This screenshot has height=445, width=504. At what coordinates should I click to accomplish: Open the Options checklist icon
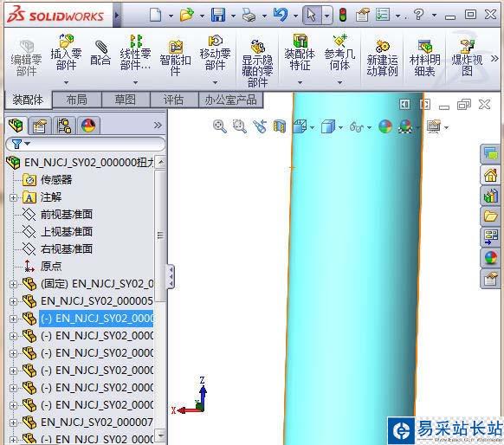(383, 15)
